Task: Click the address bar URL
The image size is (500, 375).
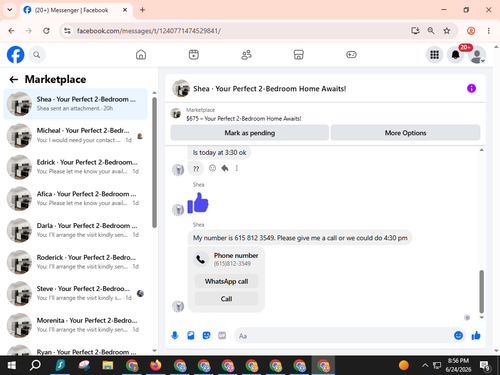Action: pos(149,31)
